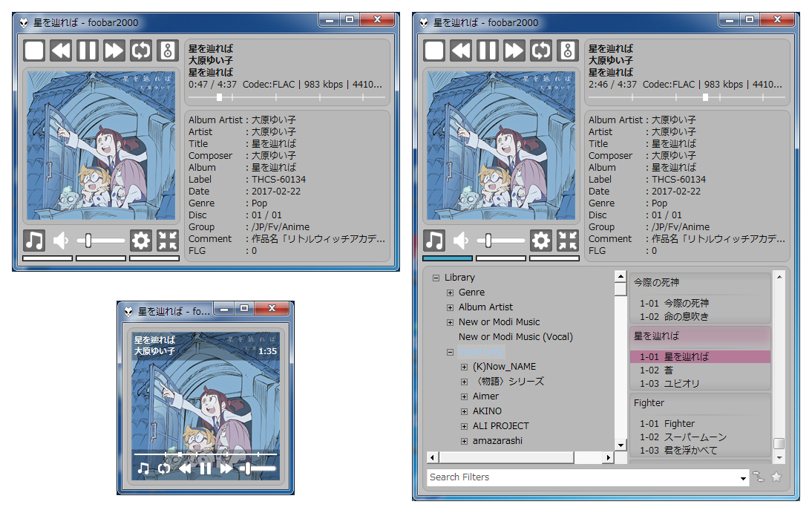Expand the Album Artist tree node
The image size is (812, 513).
(450, 307)
